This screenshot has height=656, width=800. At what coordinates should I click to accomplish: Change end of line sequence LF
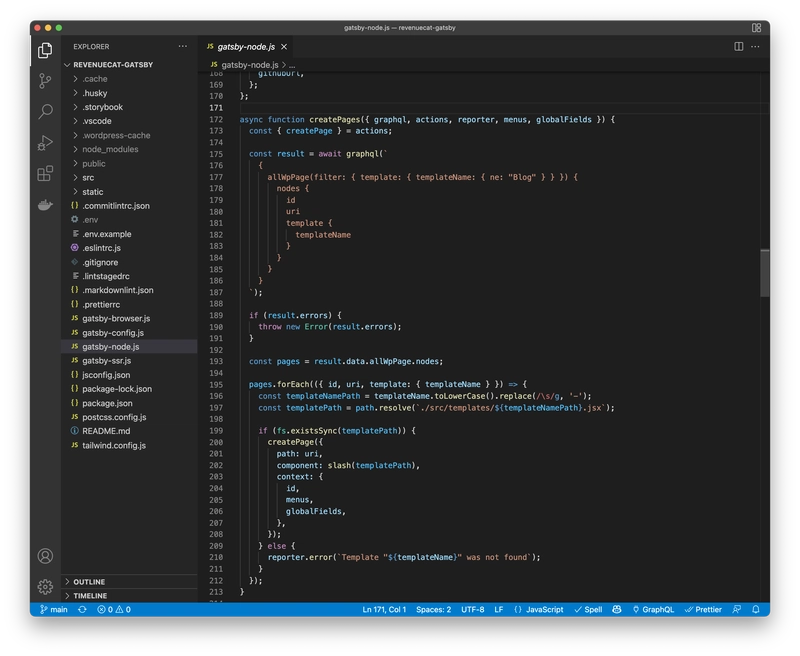click(x=498, y=610)
